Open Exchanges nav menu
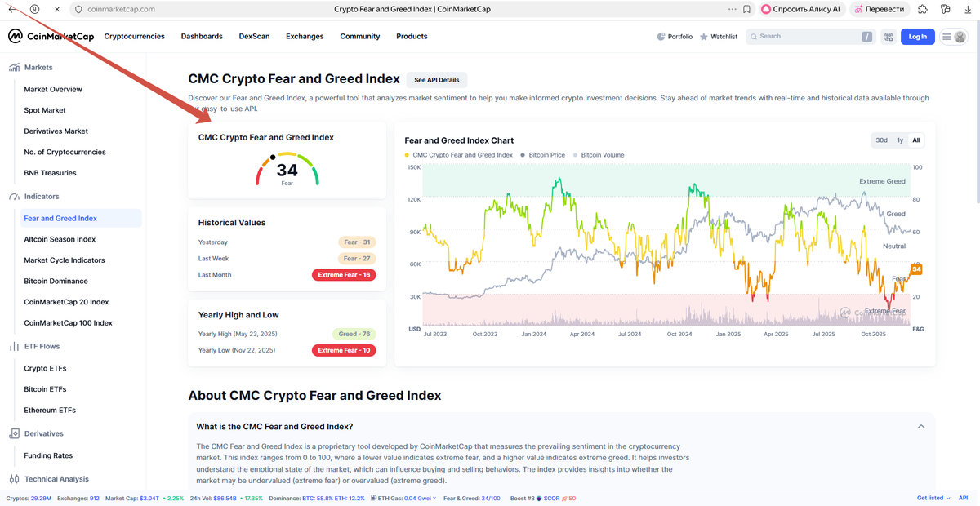Viewport: 980px width, 506px height. [x=305, y=37]
